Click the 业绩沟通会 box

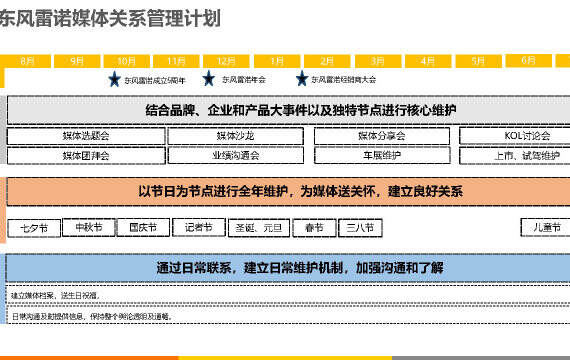coord(236,156)
